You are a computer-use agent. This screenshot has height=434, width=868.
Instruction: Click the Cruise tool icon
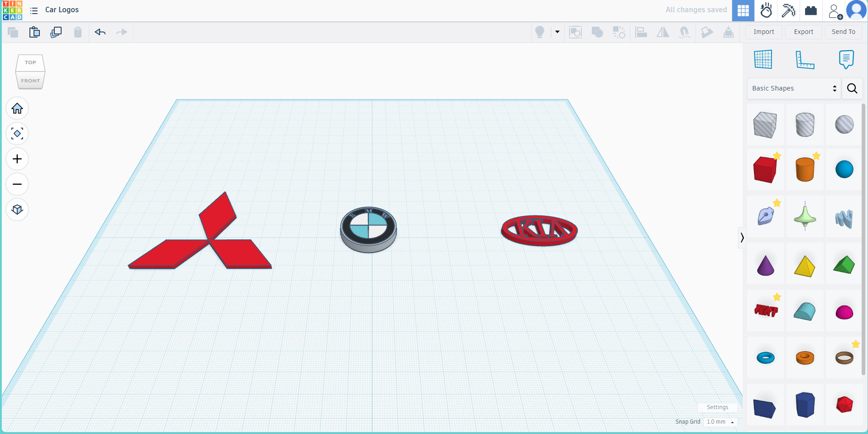[685, 32]
